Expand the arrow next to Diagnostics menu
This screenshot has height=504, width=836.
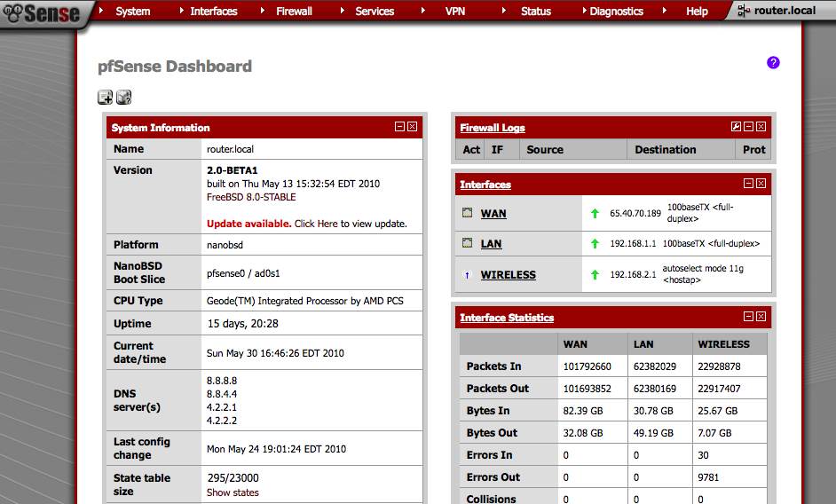[584, 10]
